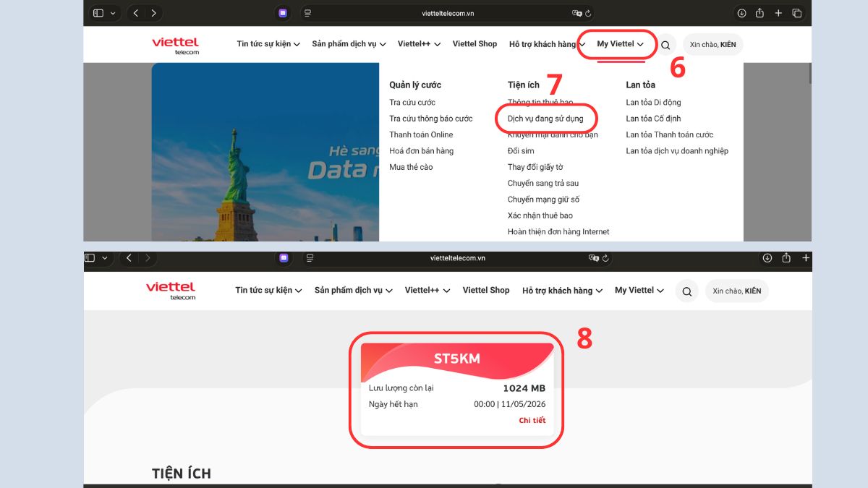Select Dịch vụ đang sử dụng menu entry
Image resolution: width=868 pixels, height=488 pixels.
click(x=545, y=119)
